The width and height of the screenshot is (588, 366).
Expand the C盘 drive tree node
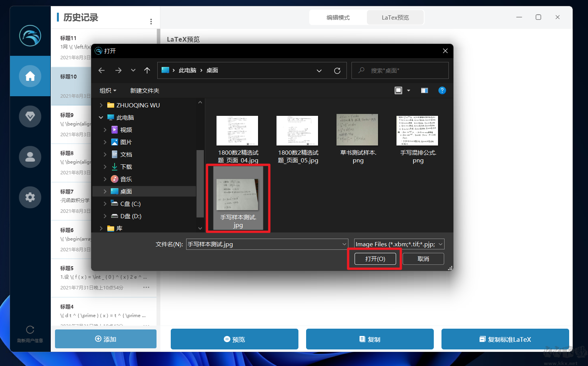click(x=105, y=204)
